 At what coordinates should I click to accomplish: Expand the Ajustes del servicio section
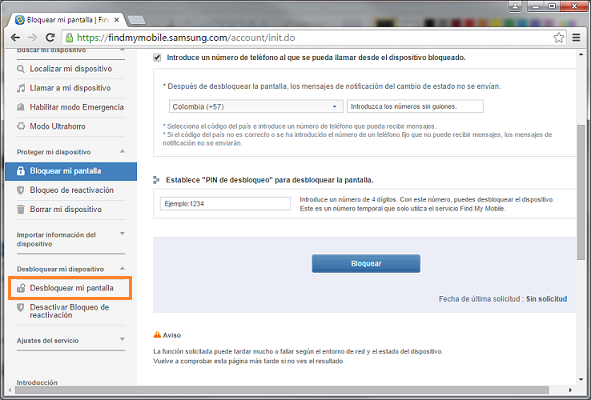[122, 339]
